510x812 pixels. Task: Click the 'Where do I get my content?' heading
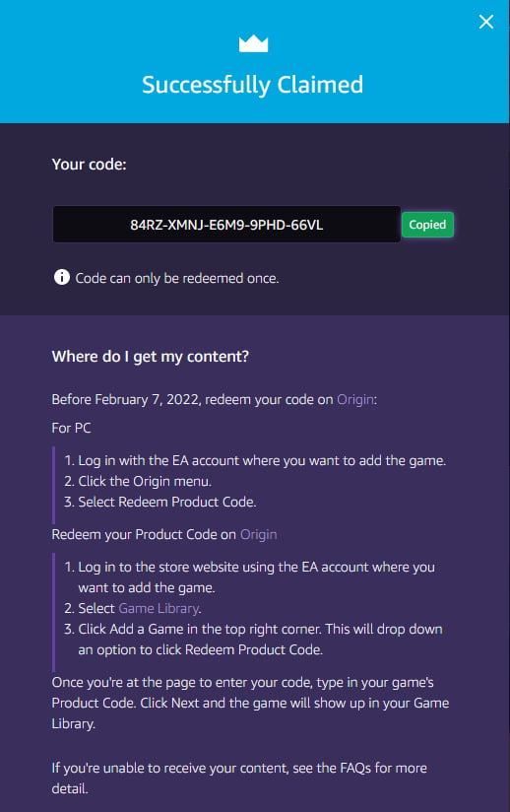tap(150, 357)
